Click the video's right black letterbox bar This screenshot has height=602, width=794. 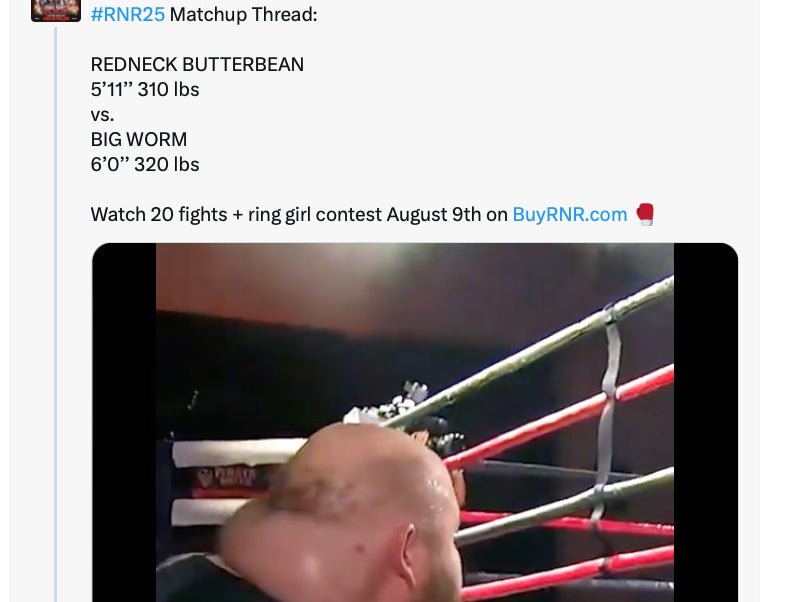[705, 422]
